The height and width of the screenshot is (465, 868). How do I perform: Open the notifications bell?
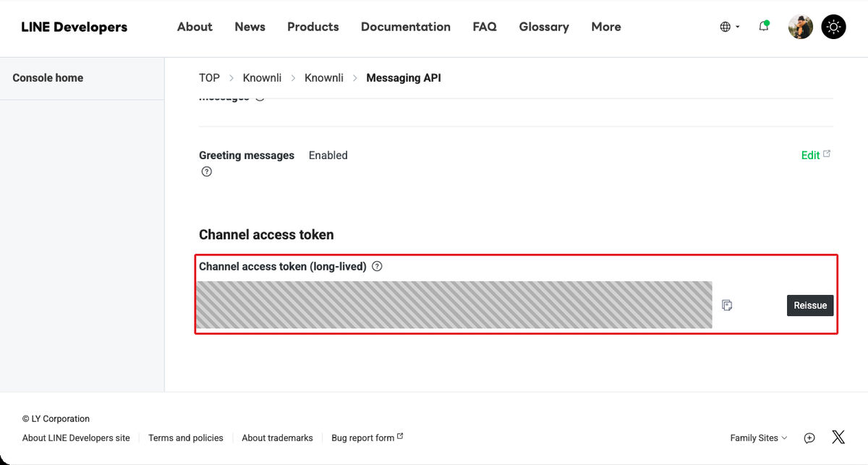(x=764, y=27)
